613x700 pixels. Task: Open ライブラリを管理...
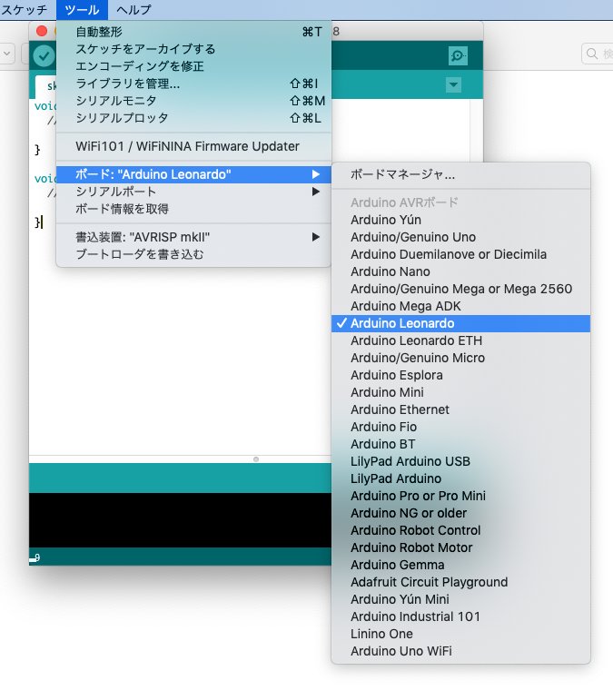click(193, 84)
